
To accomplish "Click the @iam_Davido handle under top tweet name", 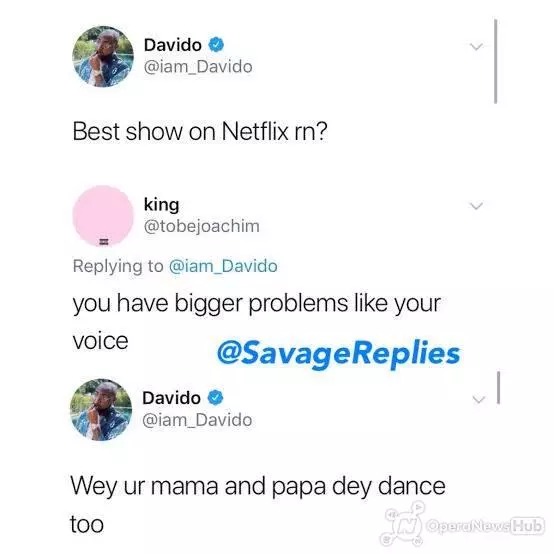I will click(198, 67).
